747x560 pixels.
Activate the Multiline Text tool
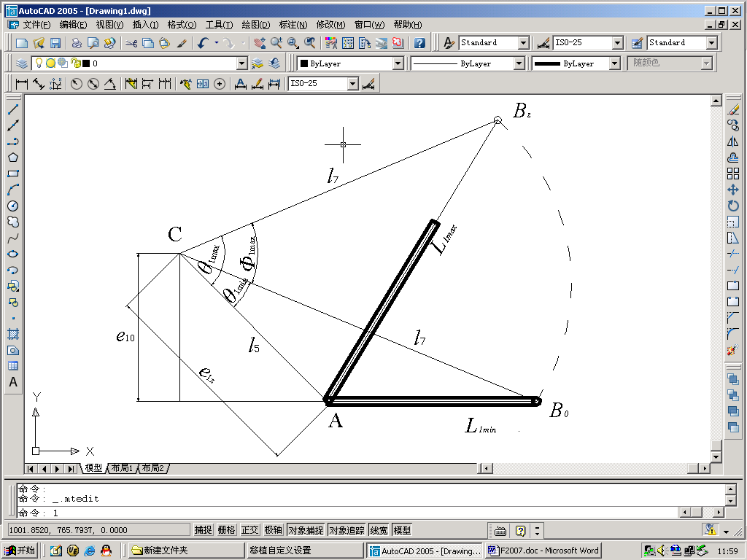pyautogui.click(x=12, y=382)
